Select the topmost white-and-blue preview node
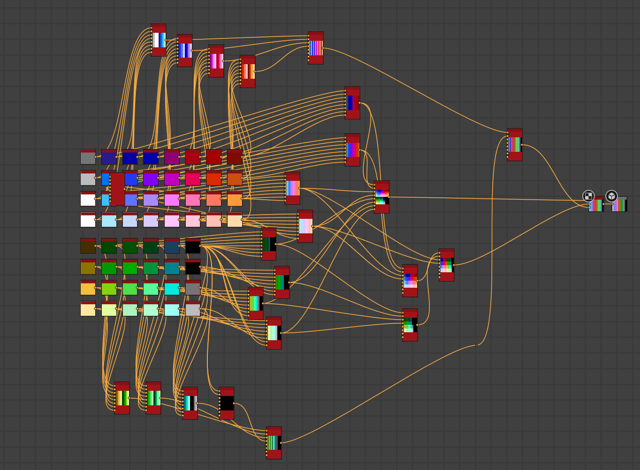 (159, 40)
